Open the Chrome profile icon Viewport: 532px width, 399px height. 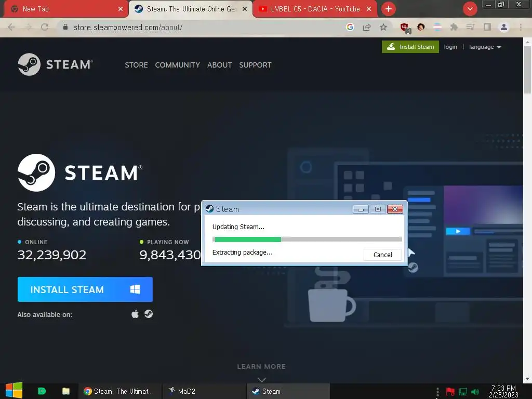pos(504,27)
